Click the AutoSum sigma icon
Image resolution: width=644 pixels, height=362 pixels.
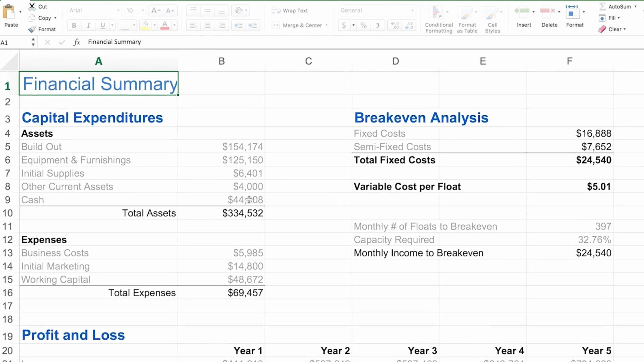pos(602,6)
